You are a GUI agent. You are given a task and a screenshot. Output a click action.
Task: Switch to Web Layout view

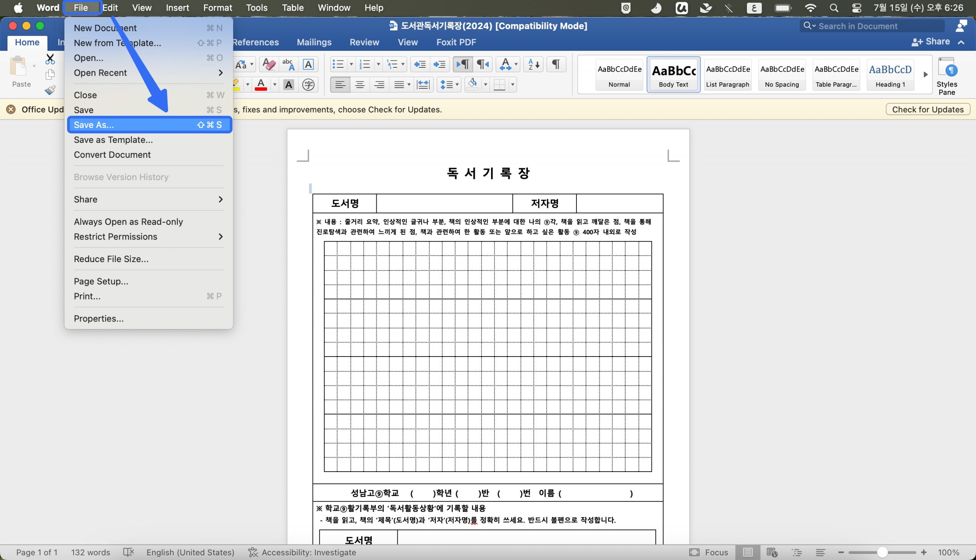[772, 552]
